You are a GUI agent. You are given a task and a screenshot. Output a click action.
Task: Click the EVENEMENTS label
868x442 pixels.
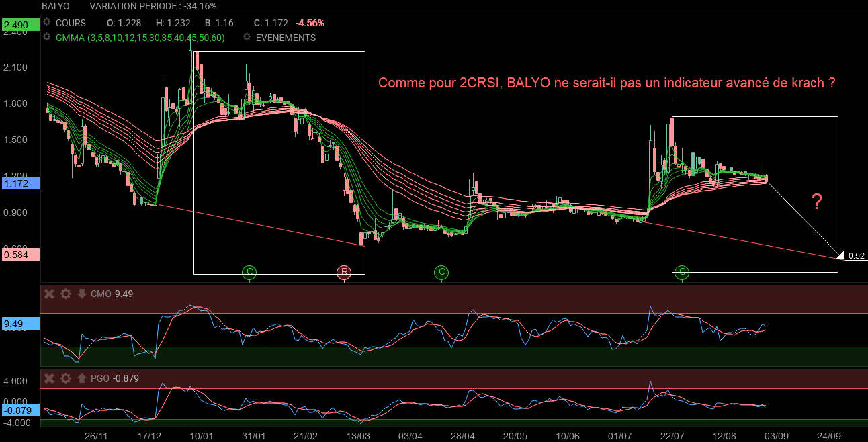[x=286, y=38]
